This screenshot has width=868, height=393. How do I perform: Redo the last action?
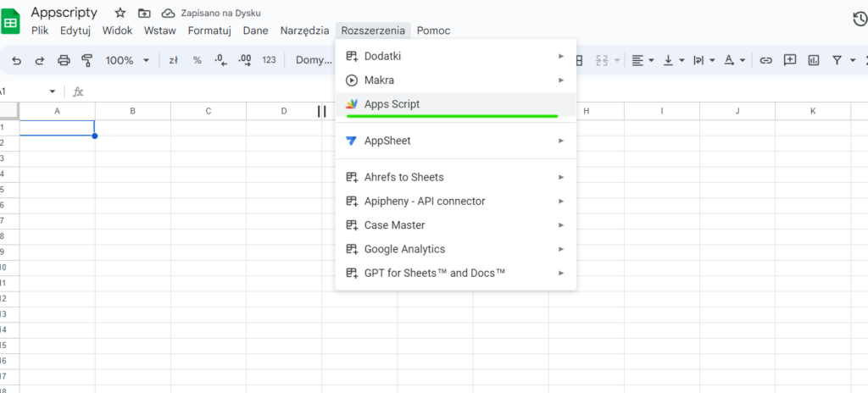[x=40, y=60]
